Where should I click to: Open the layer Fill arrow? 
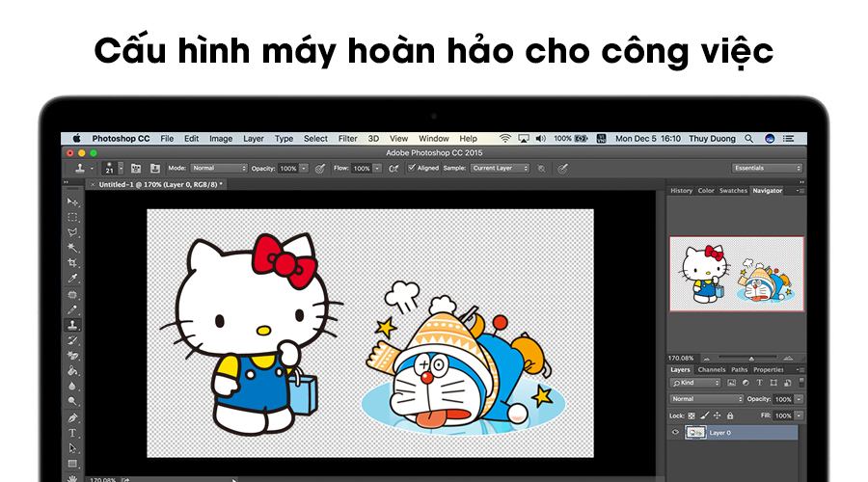pyautogui.click(x=799, y=415)
